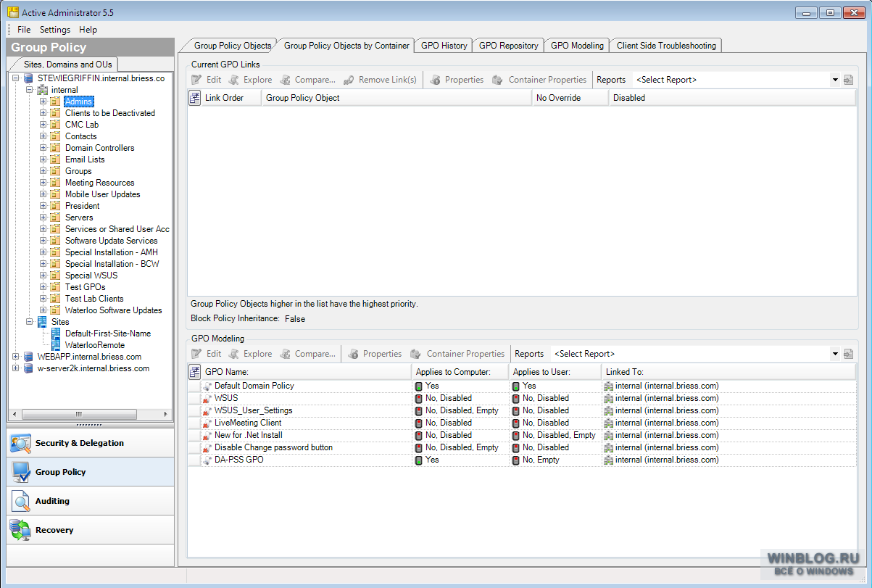Viewport: 872px width, 588px height.
Task: Run the selected report in Current GPO Links
Action: point(849,80)
